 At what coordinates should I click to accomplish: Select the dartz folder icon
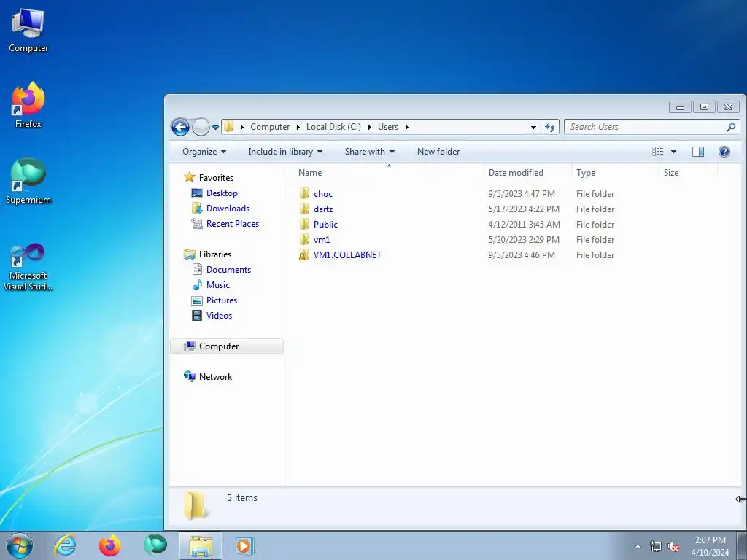pyautogui.click(x=304, y=209)
